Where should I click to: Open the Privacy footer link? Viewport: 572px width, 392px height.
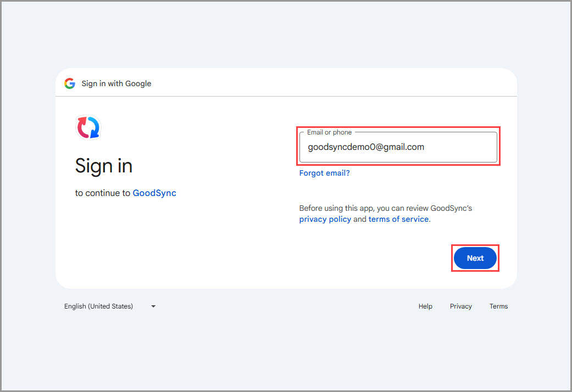[461, 306]
